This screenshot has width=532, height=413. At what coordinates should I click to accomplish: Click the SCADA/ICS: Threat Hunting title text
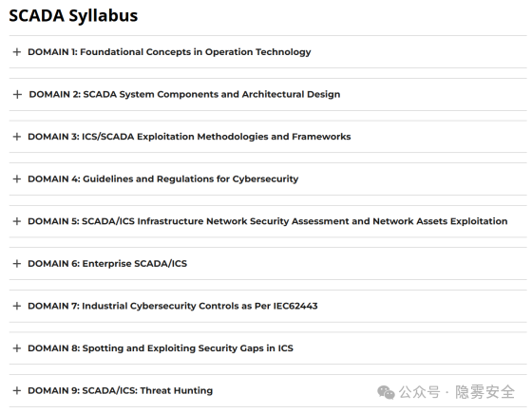147,390
